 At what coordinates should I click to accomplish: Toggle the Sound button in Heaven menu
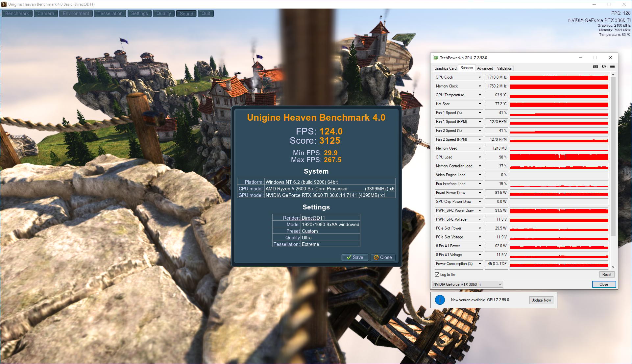(186, 13)
